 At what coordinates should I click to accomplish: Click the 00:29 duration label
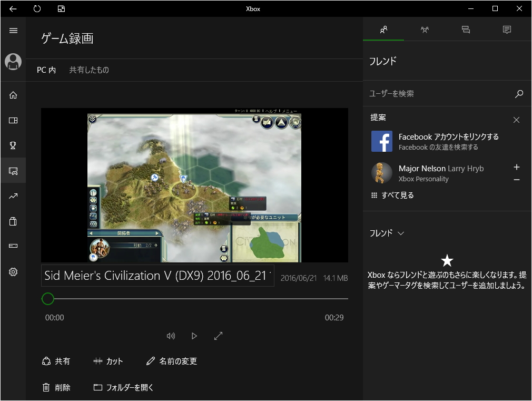point(334,318)
